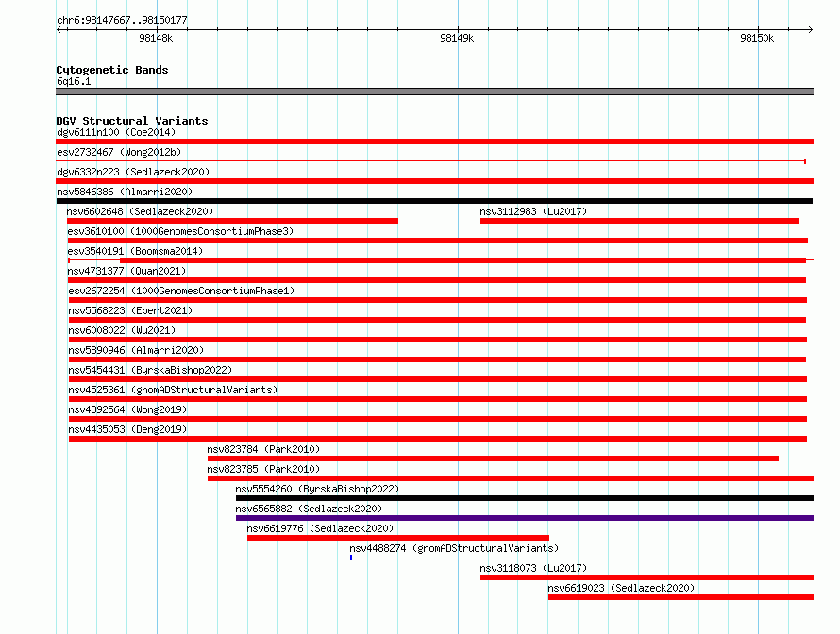This screenshot has height=634, width=840.
Task: Click the left arrow of the ruler
Action: point(59,29)
